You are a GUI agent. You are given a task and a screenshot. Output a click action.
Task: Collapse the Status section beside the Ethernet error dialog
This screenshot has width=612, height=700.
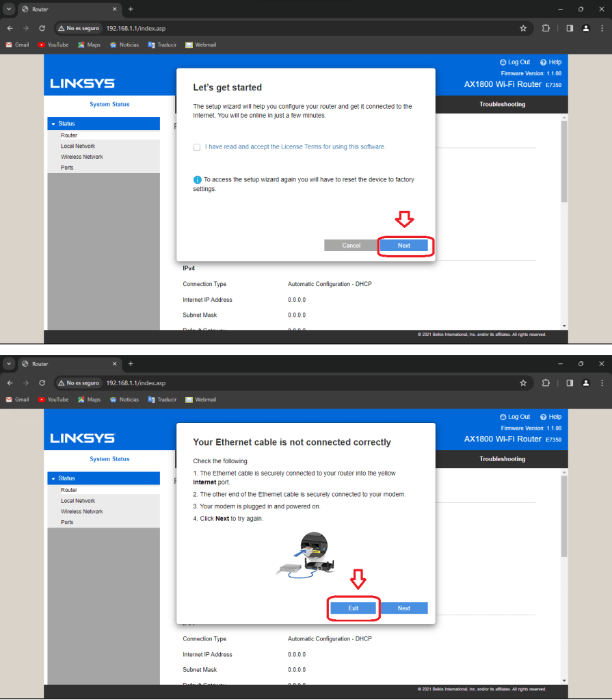click(52, 479)
